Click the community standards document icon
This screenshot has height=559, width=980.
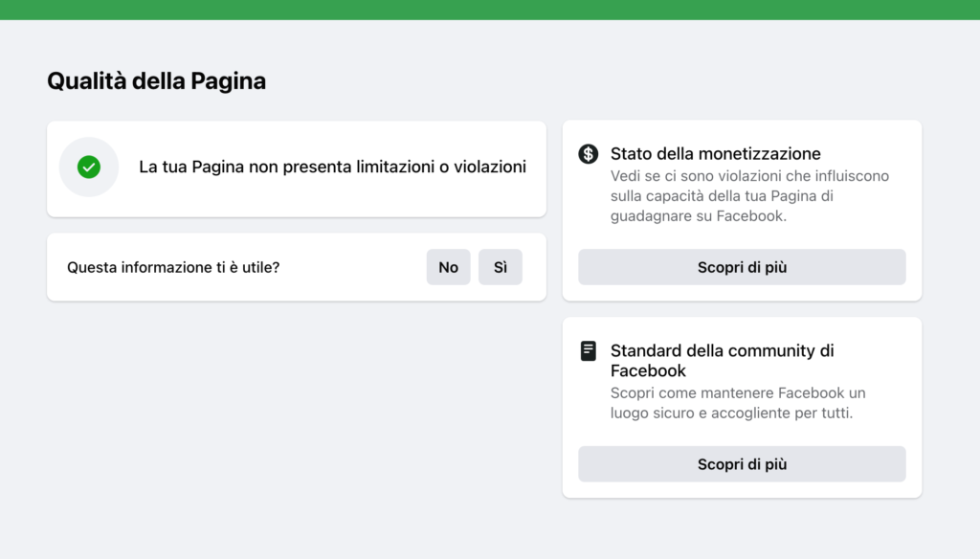pyautogui.click(x=589, y=351)
